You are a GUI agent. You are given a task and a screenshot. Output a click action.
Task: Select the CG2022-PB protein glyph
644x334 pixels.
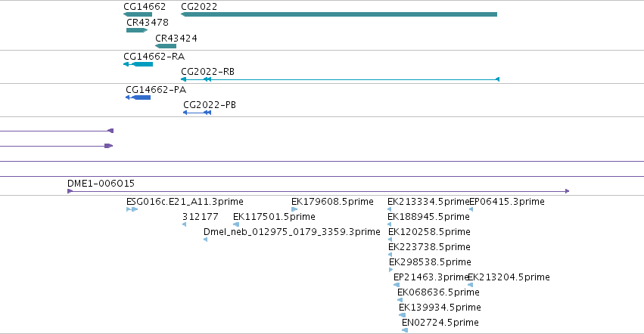(x=198, y=113)
